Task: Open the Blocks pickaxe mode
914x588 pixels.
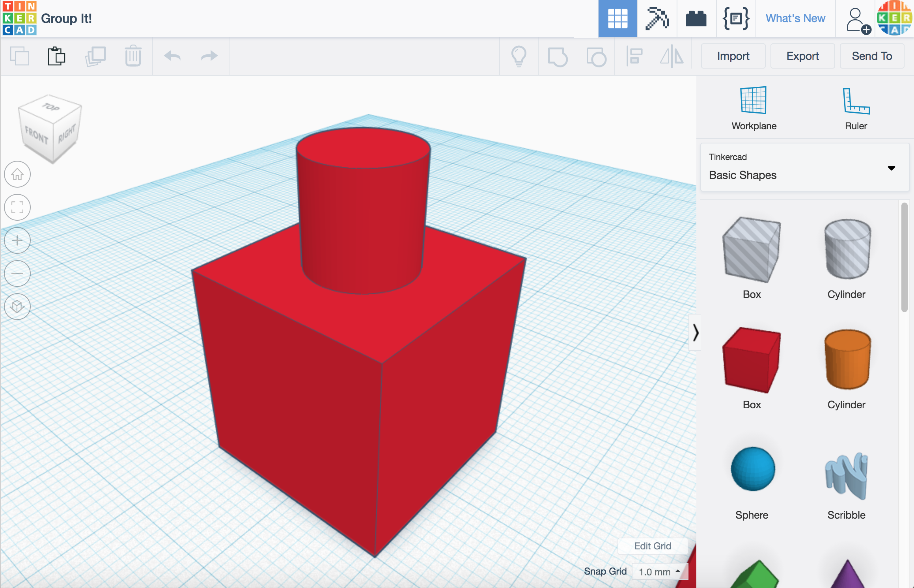Action: [x=657, y=19]
